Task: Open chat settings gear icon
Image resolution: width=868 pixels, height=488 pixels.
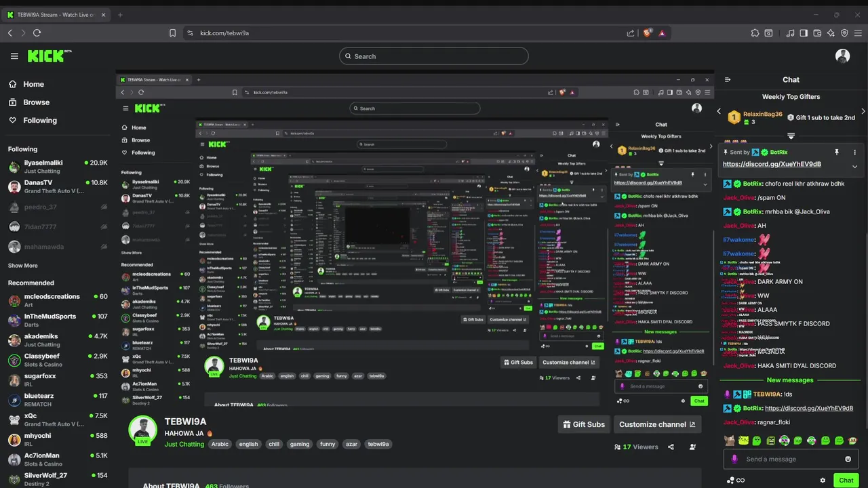Action: tap(823, 481)
